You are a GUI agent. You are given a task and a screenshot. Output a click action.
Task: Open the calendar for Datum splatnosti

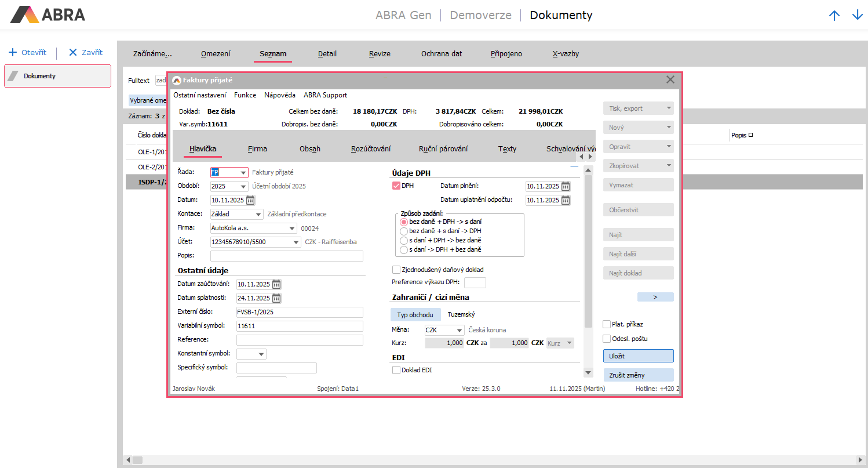tap(276, 298)
